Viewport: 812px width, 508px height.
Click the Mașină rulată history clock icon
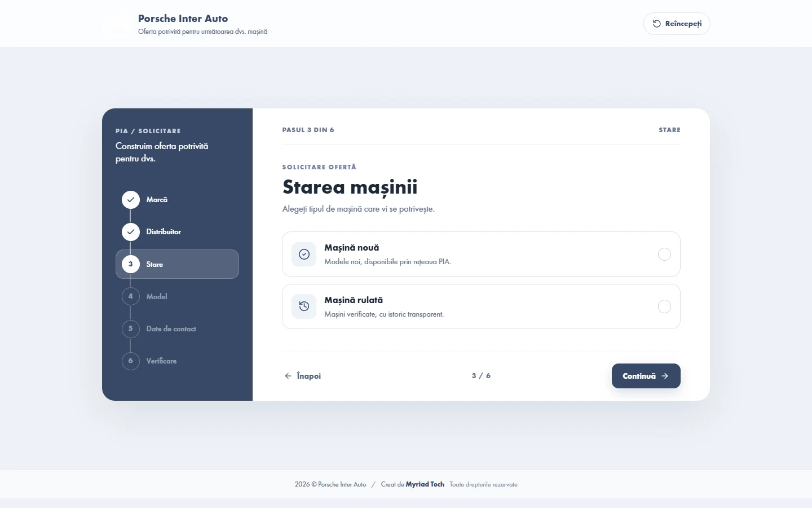tap(304, 306)
